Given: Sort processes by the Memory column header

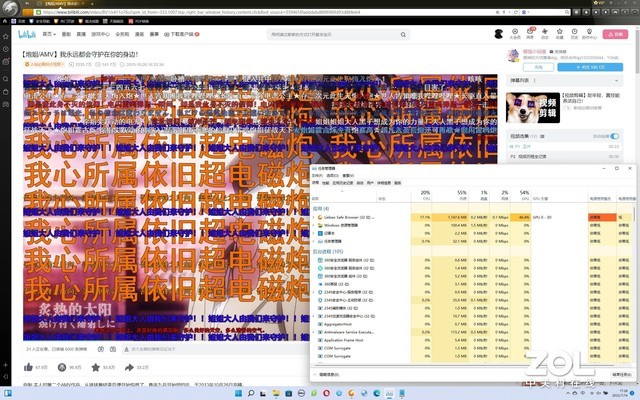Looking at the screenshot, I should [461, 196].
